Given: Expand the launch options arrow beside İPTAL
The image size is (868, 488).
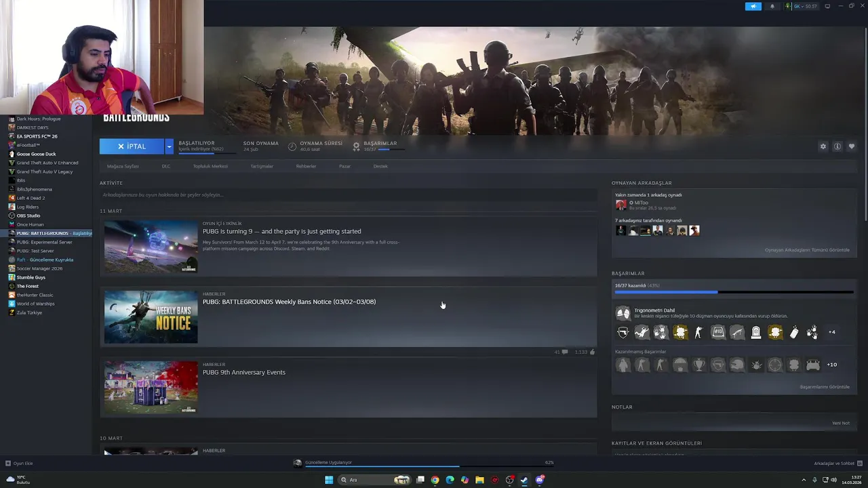Looking at the screenshot, I should click(x=169, y=146).
